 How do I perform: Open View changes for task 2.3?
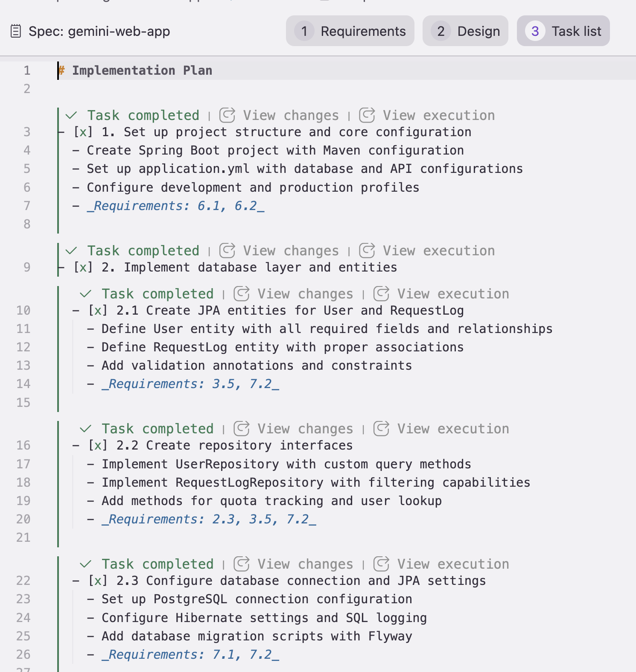[x=305, y=564]
